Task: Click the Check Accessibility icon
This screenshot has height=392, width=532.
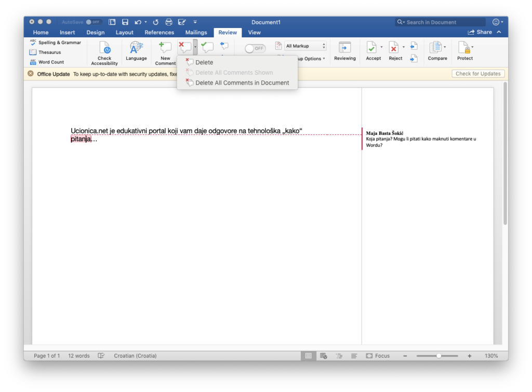Action: (104, 49)
